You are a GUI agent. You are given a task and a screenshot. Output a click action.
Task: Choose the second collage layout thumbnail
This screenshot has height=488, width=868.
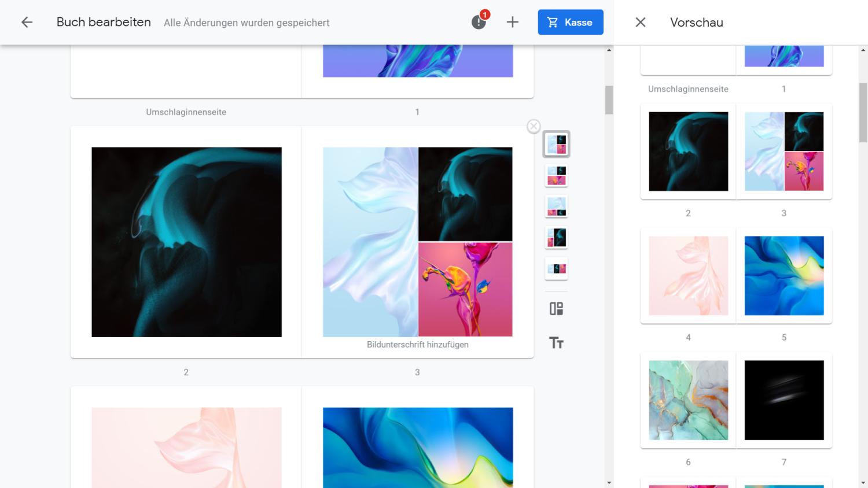pyautogui.click(x=556, y=175)
